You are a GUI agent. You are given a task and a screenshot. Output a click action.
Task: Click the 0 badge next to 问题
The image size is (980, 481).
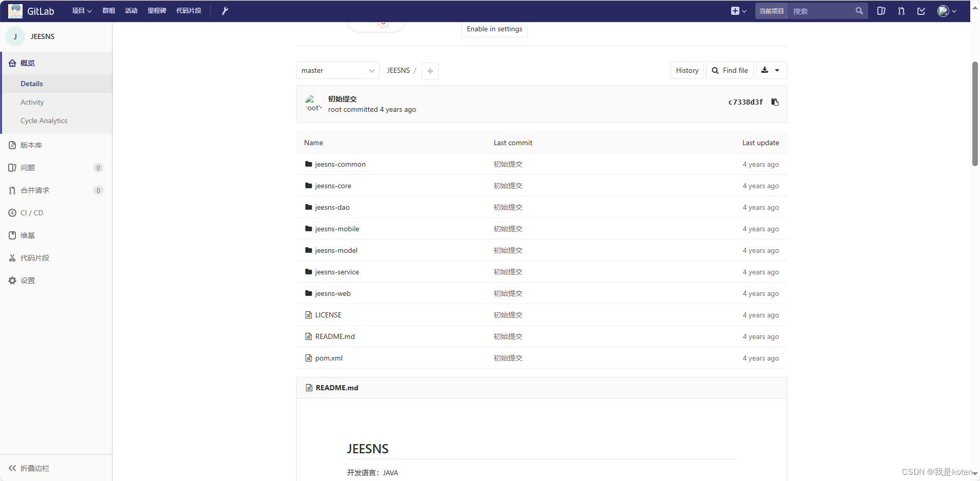[99, 168]
